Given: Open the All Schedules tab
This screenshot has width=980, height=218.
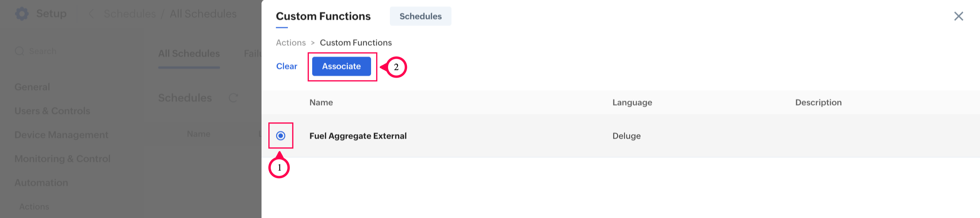Looking at the screenshot, I should (189, 54).
